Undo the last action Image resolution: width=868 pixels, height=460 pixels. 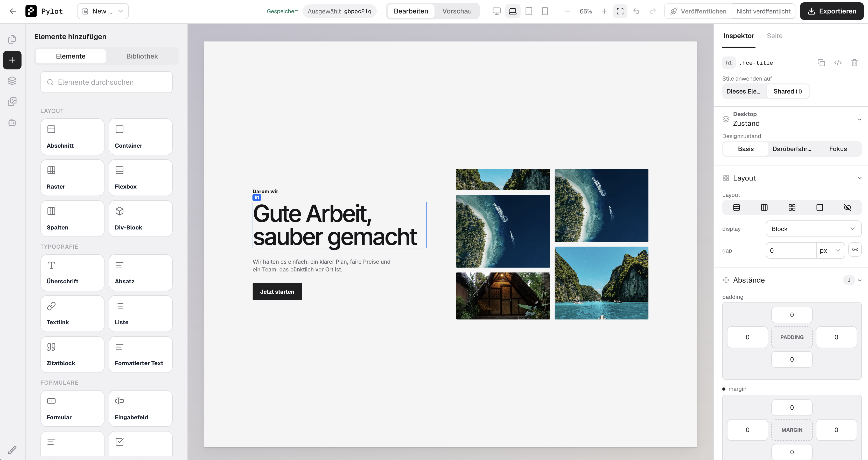pos(636,11)
